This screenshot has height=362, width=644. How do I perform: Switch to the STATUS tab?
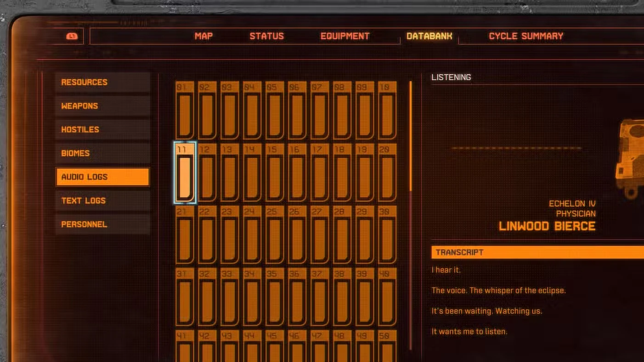[x=267, y=36]
